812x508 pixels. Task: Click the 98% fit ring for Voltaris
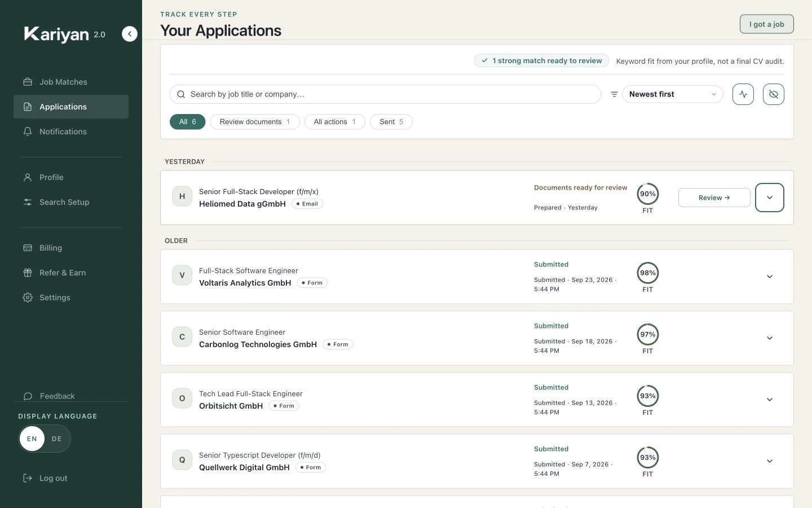648,273
